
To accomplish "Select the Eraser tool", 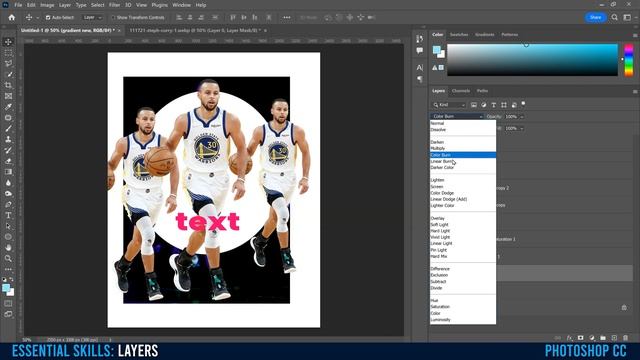I will click(x=8, y=161).
